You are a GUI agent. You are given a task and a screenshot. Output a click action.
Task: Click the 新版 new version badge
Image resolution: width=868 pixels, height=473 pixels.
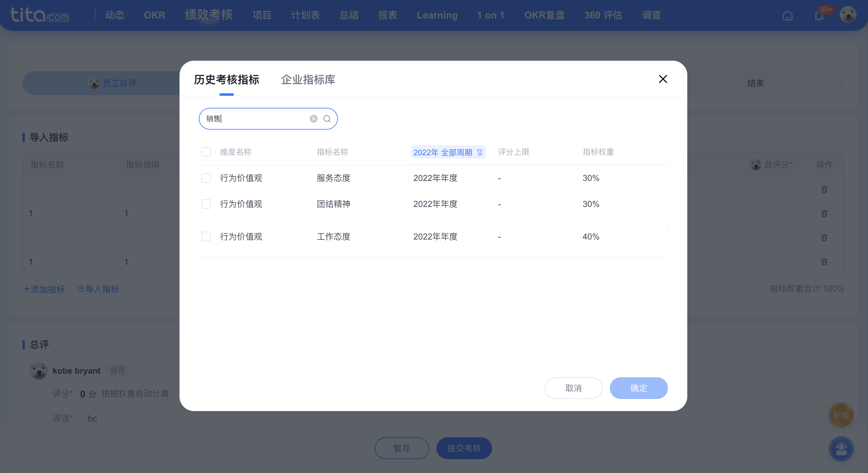(841, 415)
